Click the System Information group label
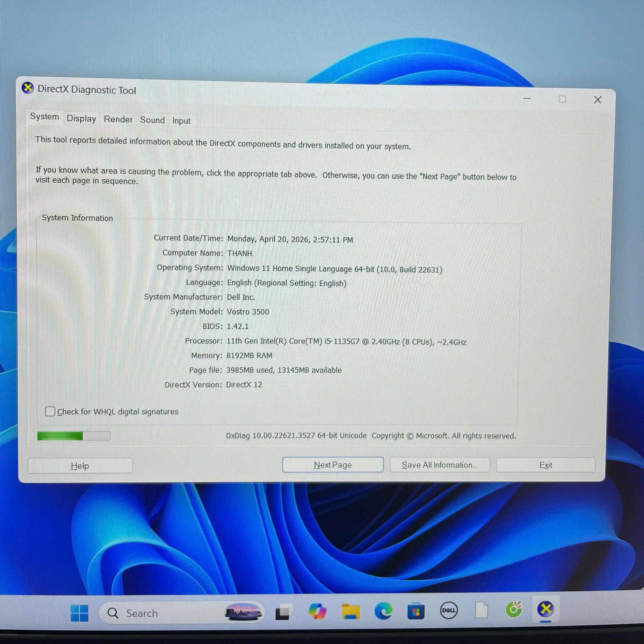Viewport: 644px width, 644px height. [x=77, y=218]
